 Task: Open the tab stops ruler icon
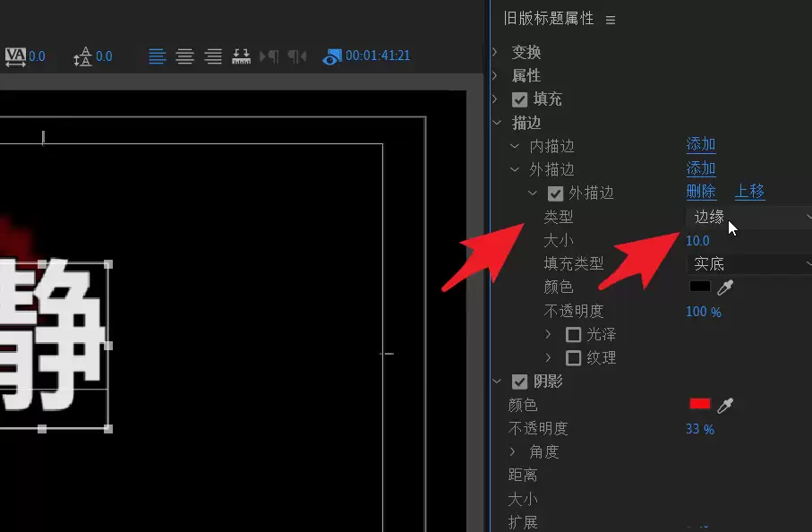[242, 56]
